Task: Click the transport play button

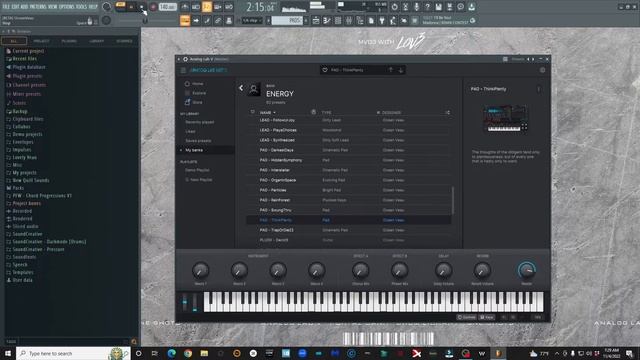Action: 131,7
